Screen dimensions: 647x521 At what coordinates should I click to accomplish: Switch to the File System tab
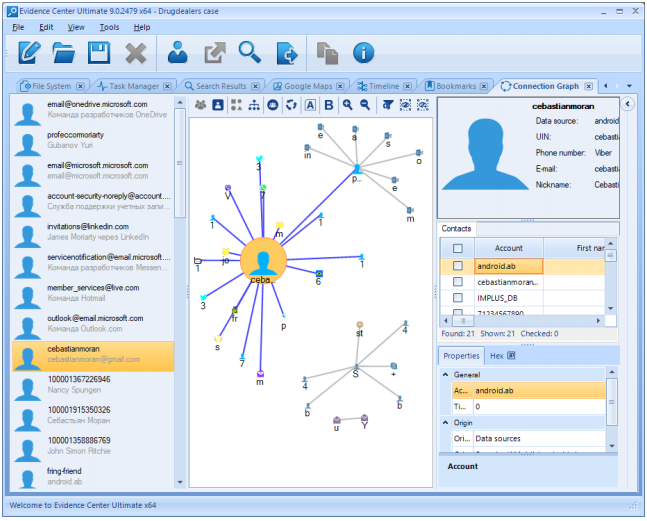point(52,86)
